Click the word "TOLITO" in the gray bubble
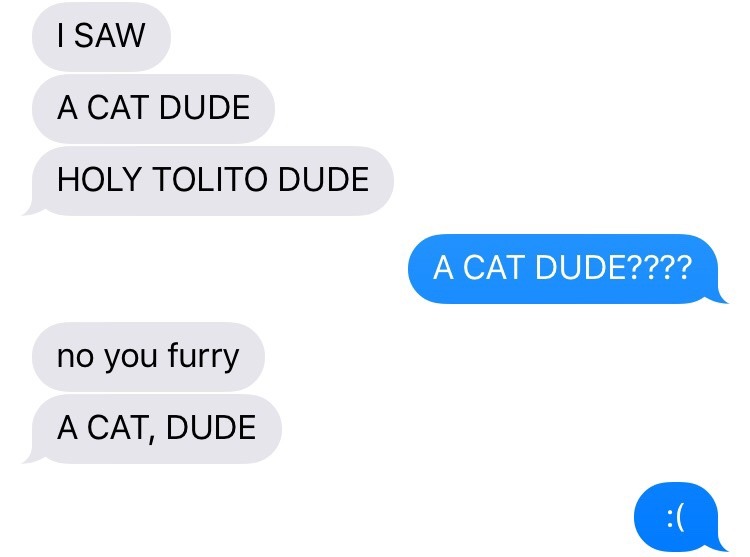 pyautogui.click(x=210, y=180)
